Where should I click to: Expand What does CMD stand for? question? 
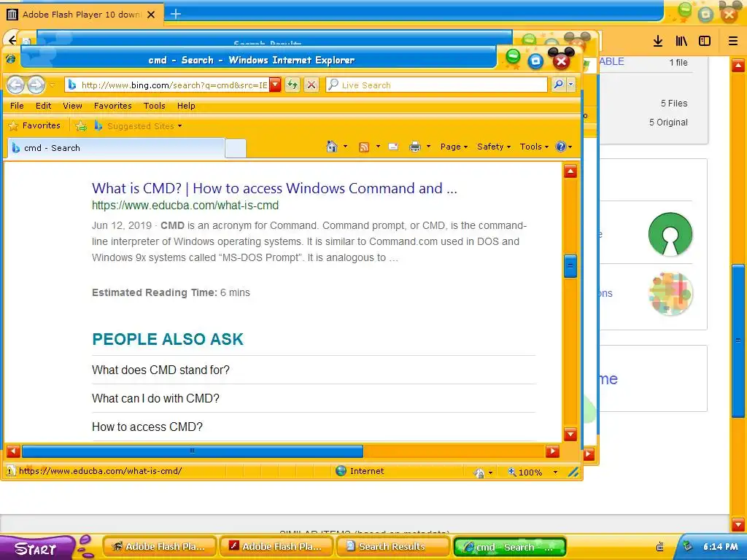[x=160, y=370]
